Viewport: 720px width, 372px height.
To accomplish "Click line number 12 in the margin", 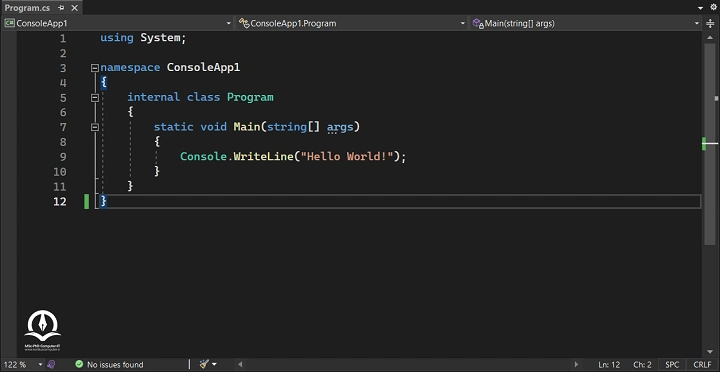I will tap(60, 201).
